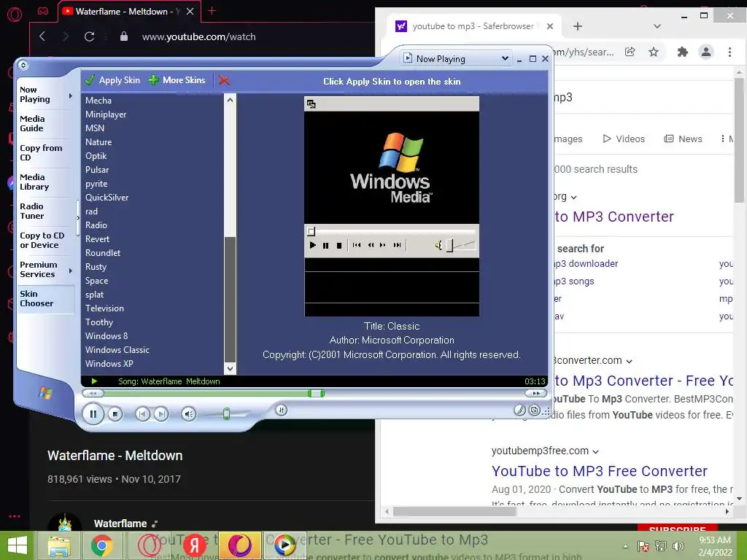This screenshot has width=747, height=560.
Task: Go back in Opera browser
Action: click(42, 36)
